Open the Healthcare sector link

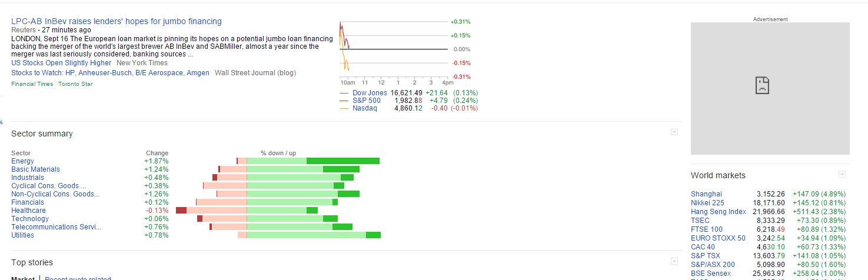(x=28, y=211)
